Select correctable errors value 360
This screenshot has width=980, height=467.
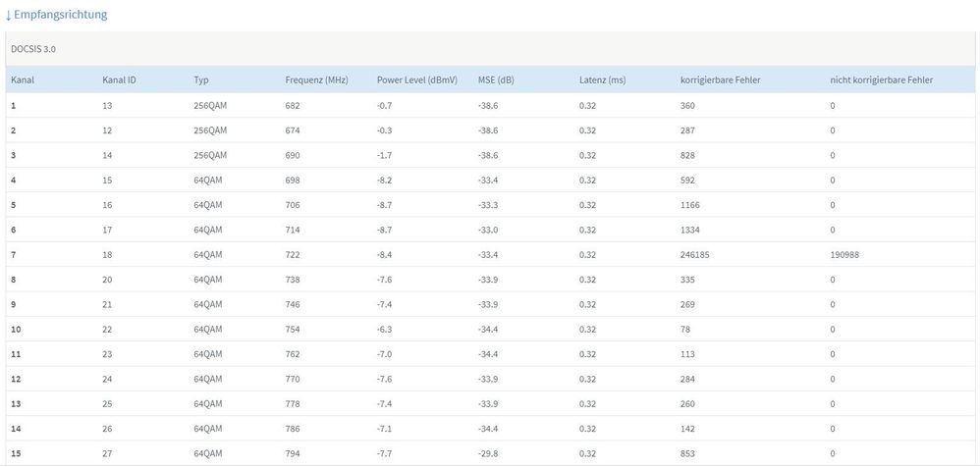(x=687, y=106)
